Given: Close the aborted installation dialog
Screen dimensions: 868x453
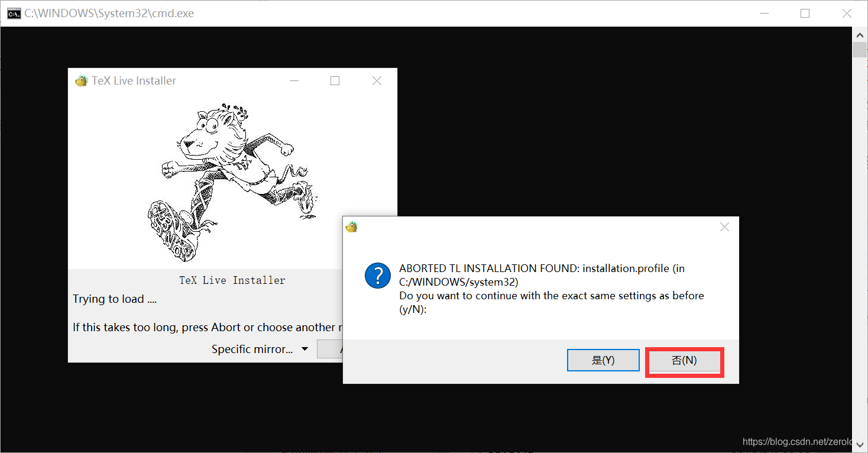Looking at the screenshot, I should [x=724, y=227].
